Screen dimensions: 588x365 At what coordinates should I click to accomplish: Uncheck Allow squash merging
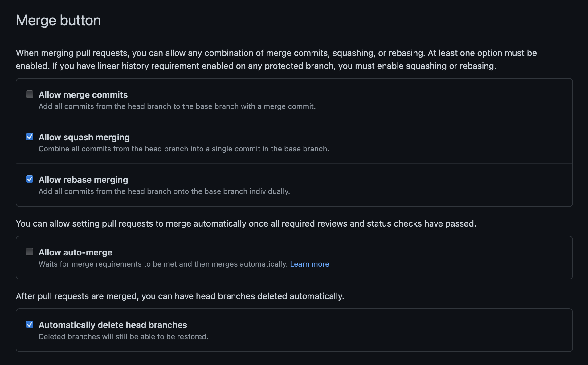[x=30, y=137]
